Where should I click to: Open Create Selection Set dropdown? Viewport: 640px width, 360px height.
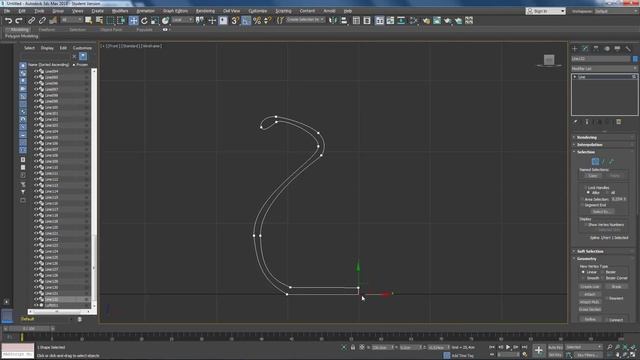305,20
